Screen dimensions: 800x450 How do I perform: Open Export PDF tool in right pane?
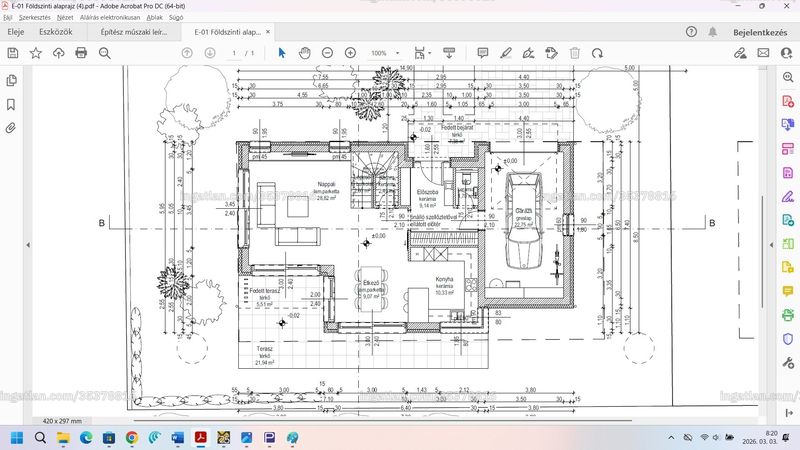[788, 124]
